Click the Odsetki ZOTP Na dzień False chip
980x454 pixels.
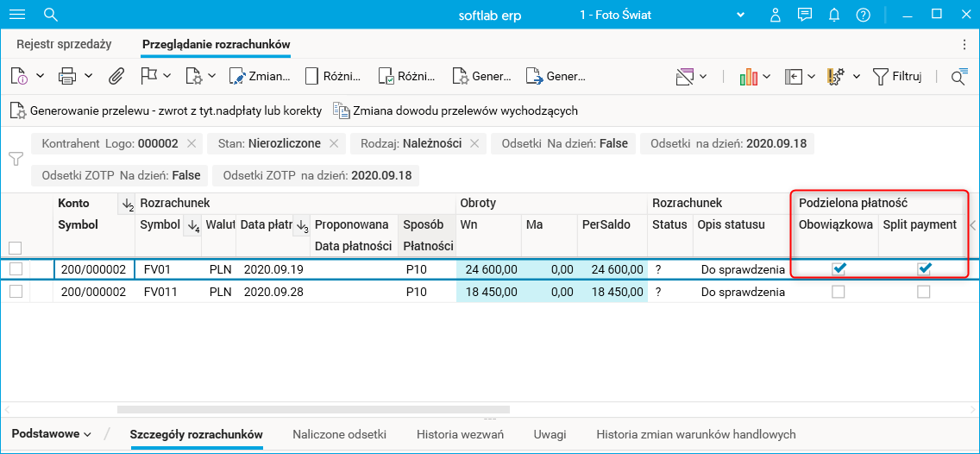[x=119, y=176]
